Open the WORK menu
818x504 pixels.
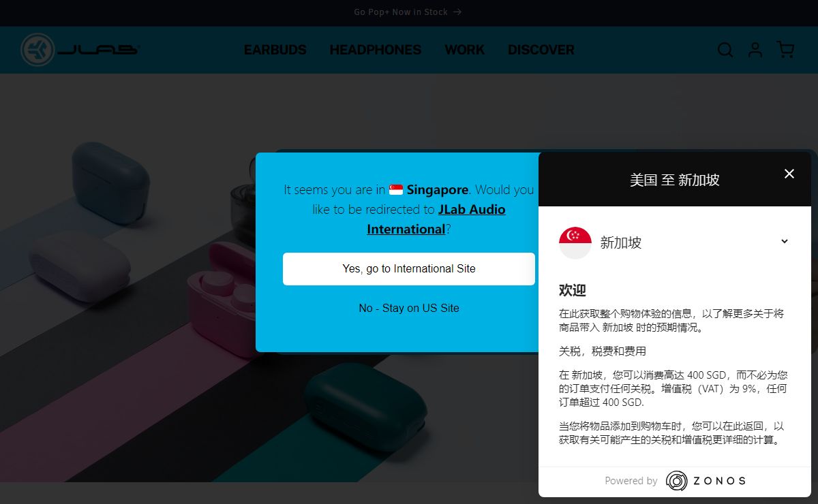(x=464, y=50)
